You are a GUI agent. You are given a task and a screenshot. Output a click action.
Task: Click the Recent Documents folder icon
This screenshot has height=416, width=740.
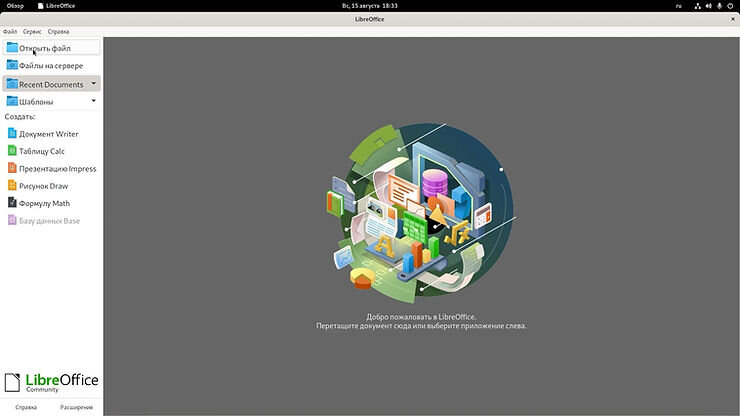pyautogui.click(x=12, y=84)
